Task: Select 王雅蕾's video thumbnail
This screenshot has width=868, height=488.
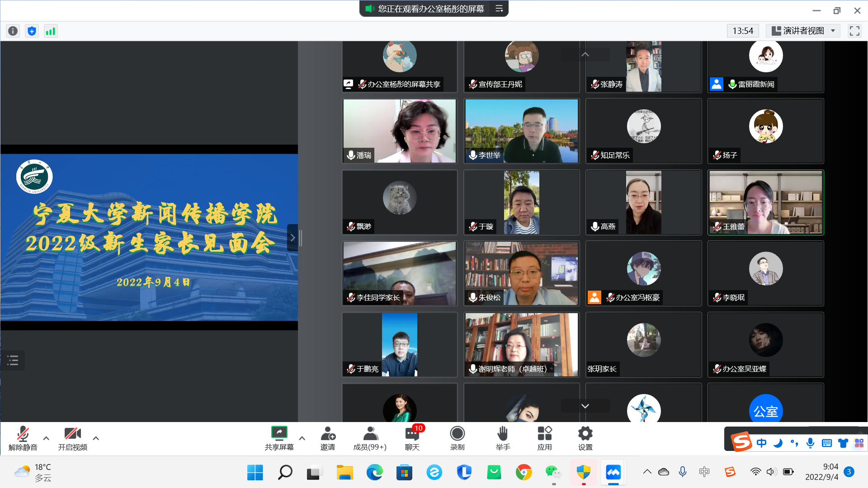Action: click(x=765, y=202)
